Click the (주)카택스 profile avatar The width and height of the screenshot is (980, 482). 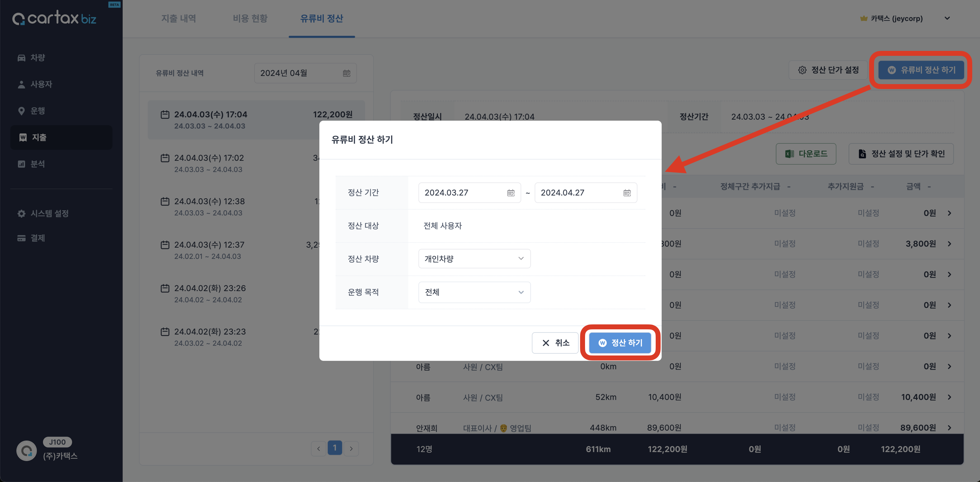pos(26,451)
